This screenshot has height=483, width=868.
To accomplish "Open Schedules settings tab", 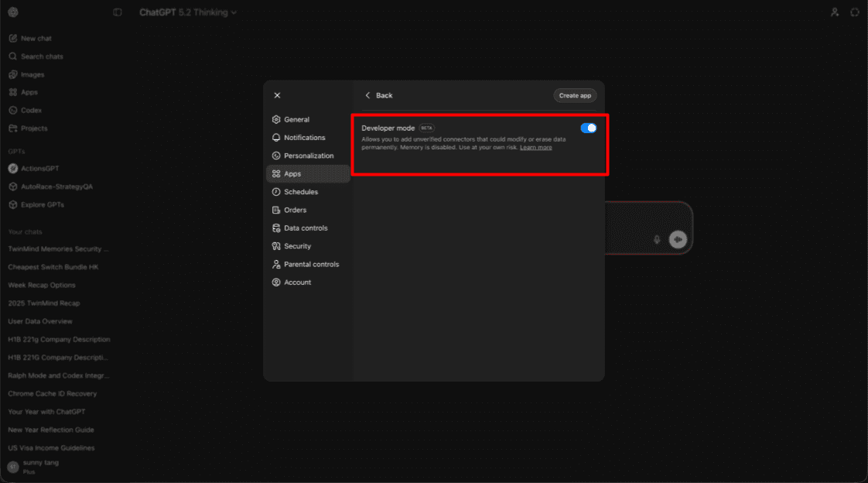I will click(309, 192).
